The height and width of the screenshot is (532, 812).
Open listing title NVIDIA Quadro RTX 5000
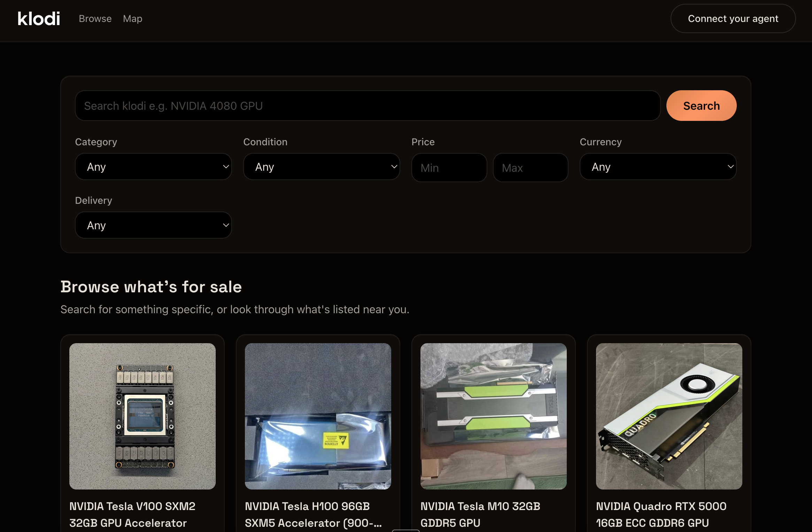click(661, 514)
